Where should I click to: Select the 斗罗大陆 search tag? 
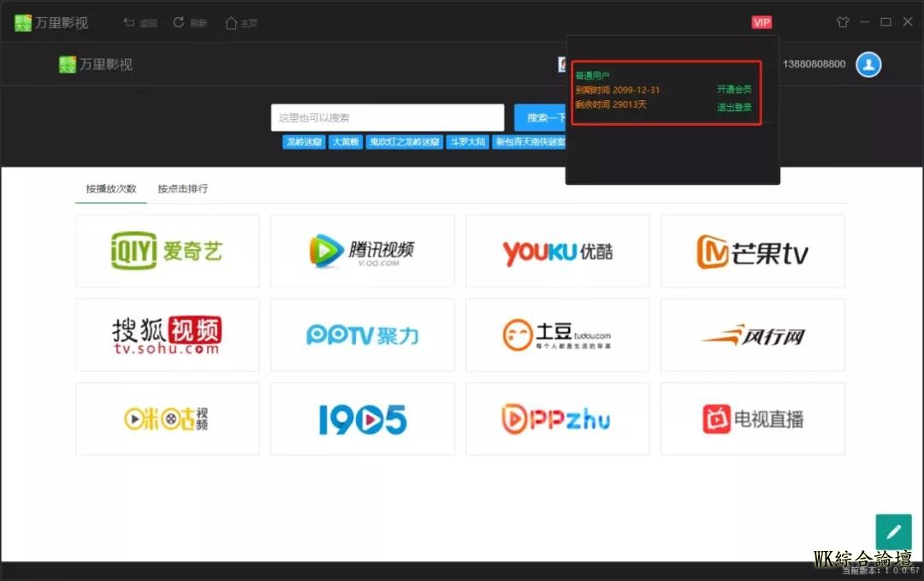pyautogui.click(x=468, y=142)
